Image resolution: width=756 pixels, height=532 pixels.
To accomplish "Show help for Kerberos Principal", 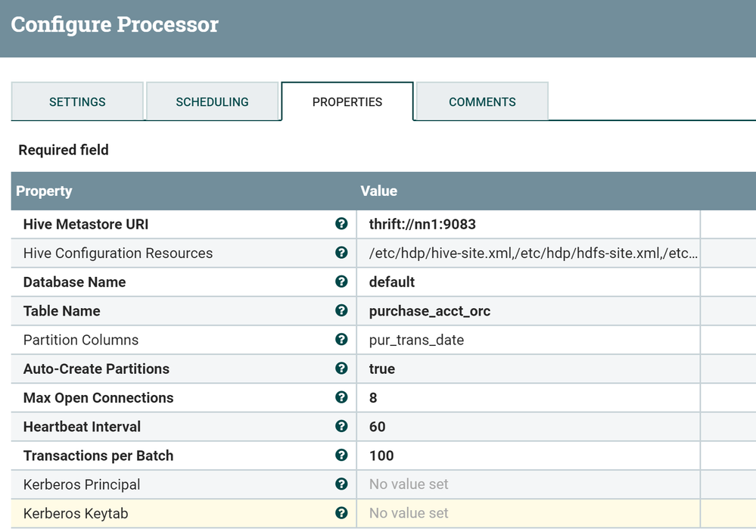I will pyautogui.click(x=341, y=484).
